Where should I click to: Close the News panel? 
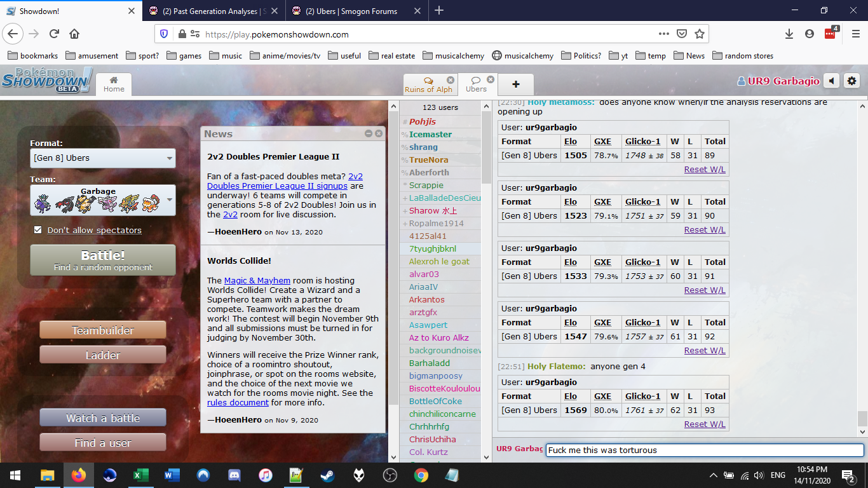click(x=379, y=133)
